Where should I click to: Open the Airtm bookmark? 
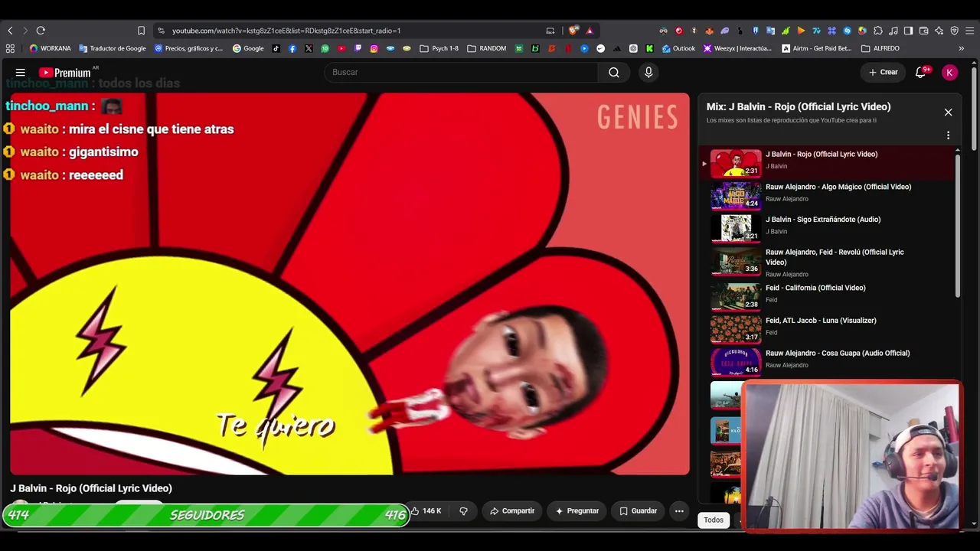[816, 48]
